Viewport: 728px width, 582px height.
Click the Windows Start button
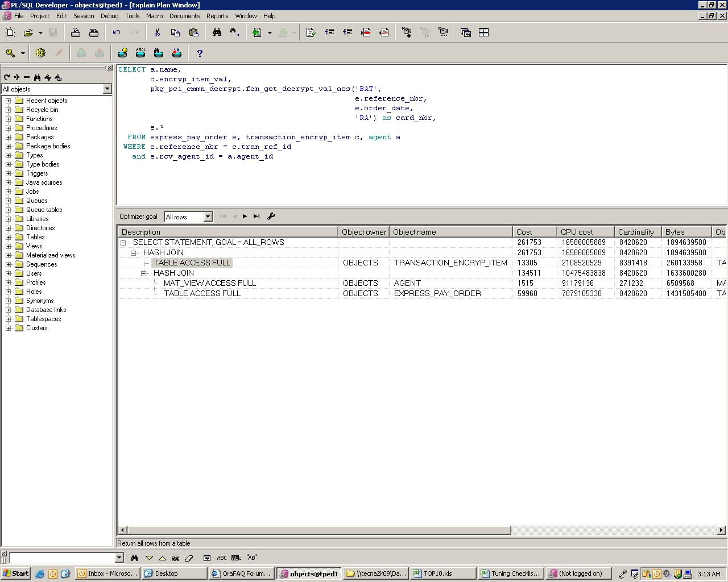16,573
